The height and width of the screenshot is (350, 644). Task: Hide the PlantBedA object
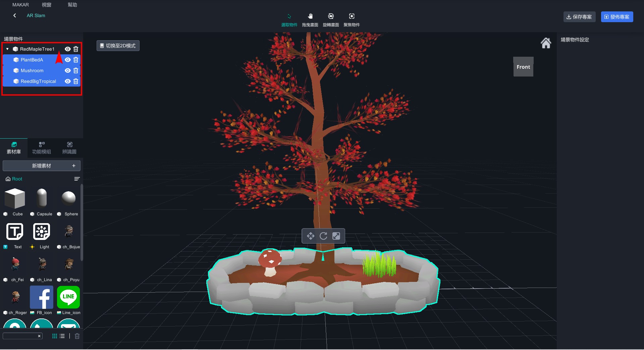tap(67, 60)
